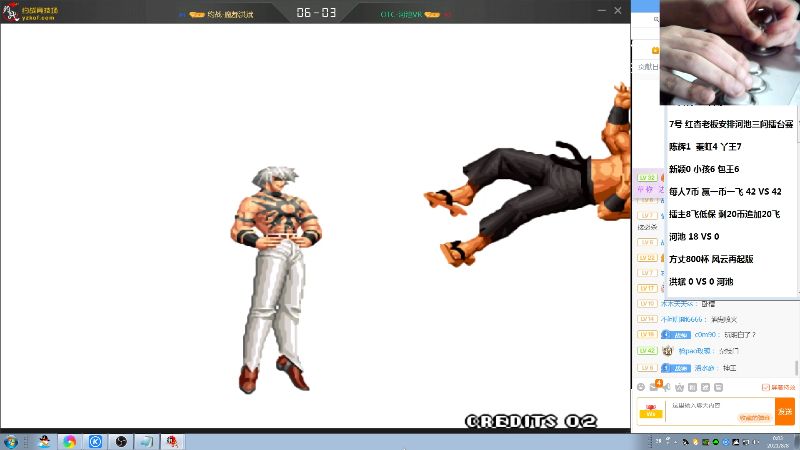Click the blue medal badge beside c0m90
800x450 pixels.
676,335
